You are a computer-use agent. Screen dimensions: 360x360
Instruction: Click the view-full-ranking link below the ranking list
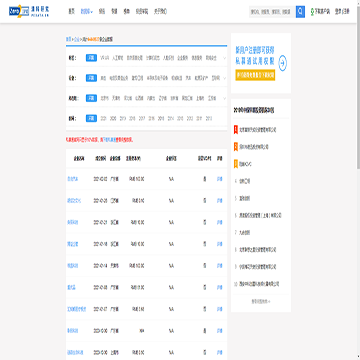pyautogui.click(x=261, y=301)
